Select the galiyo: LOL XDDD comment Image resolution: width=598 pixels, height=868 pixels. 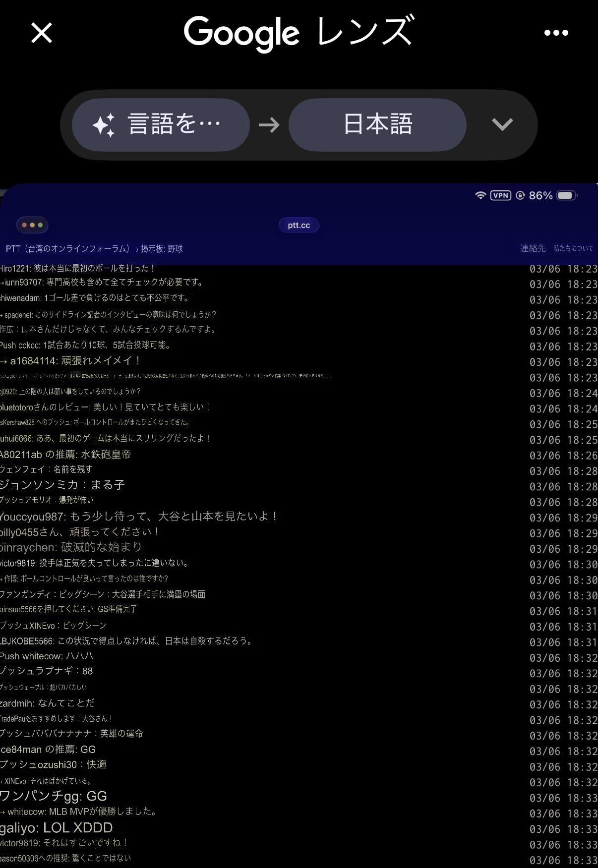57,827
